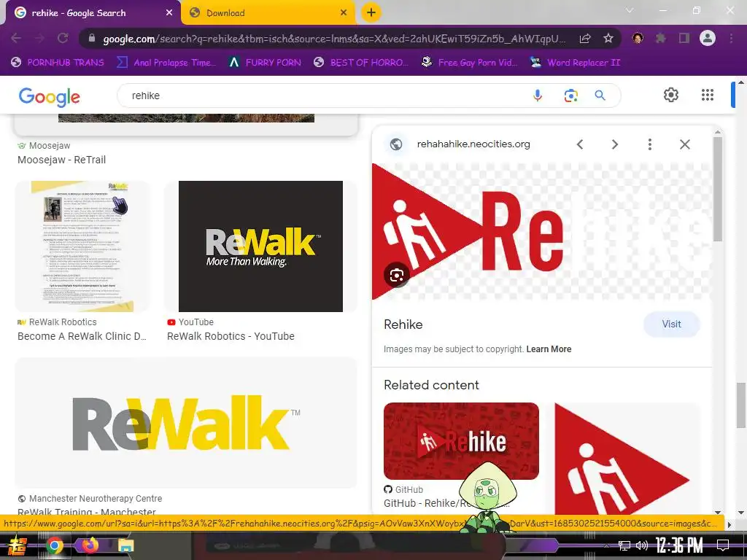The width and height of the screenshot is (747, 560).
Task: Open the Google apps grid
Action: coord(708,95)
